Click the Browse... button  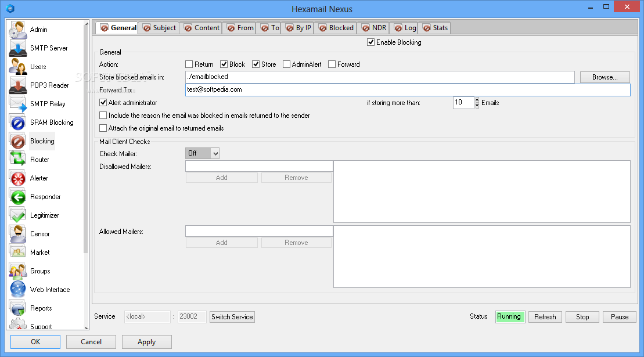[605, 77]
